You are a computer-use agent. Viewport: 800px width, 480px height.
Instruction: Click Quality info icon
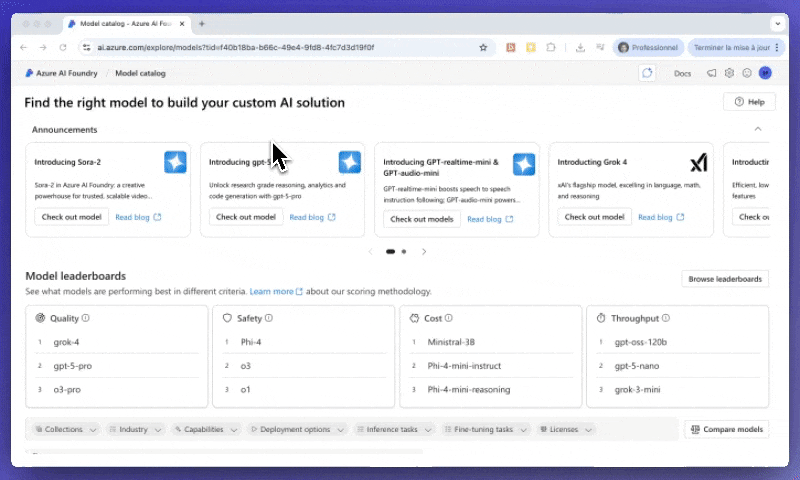point(86,318)
